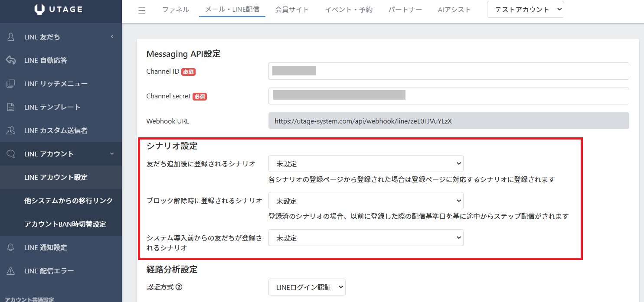Viewport: 644px width, 302px height.
Task: Click the Channel ID input field
Action: click(448, 71)
